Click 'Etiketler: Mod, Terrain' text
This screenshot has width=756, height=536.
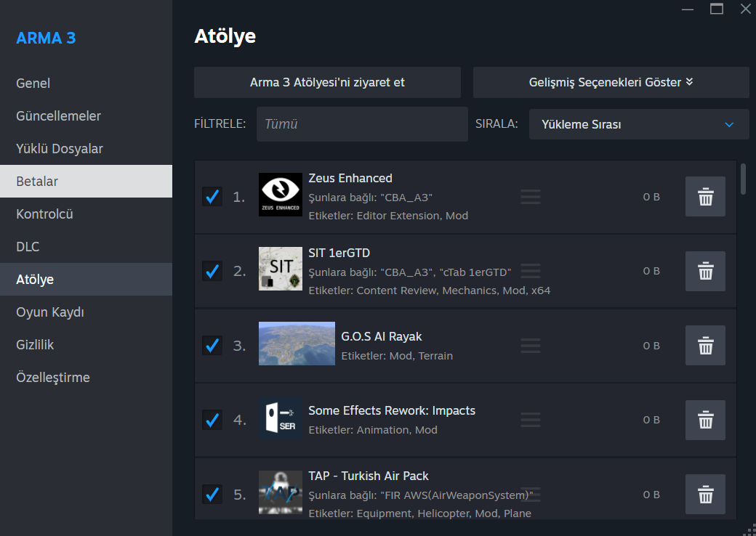coord(397,356)
